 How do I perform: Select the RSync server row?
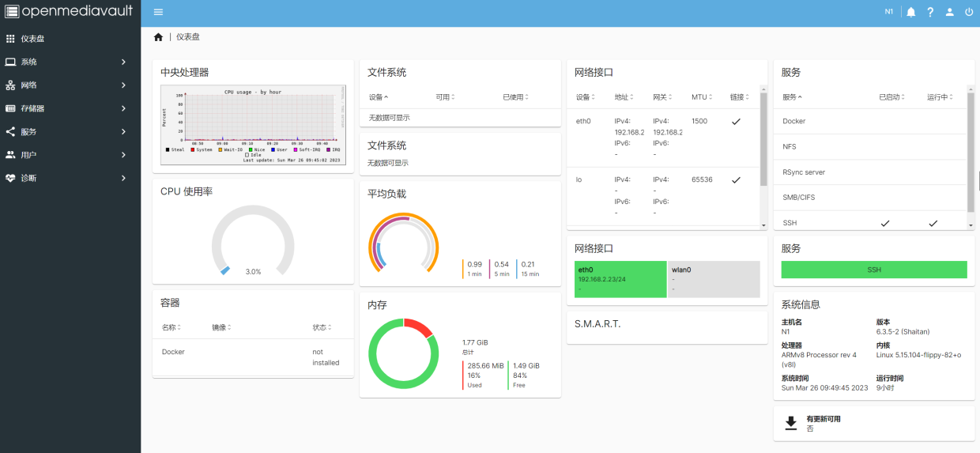[870, 172]
